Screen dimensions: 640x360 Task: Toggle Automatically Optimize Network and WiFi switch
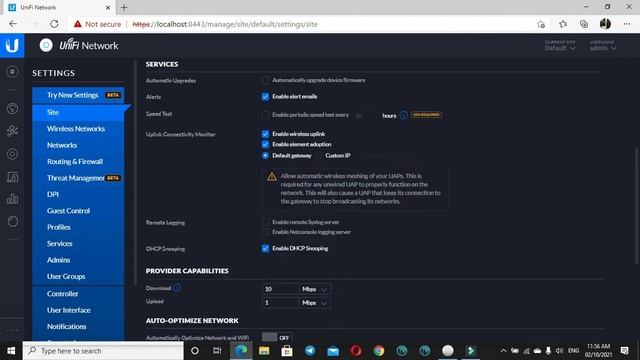point(277,338)
